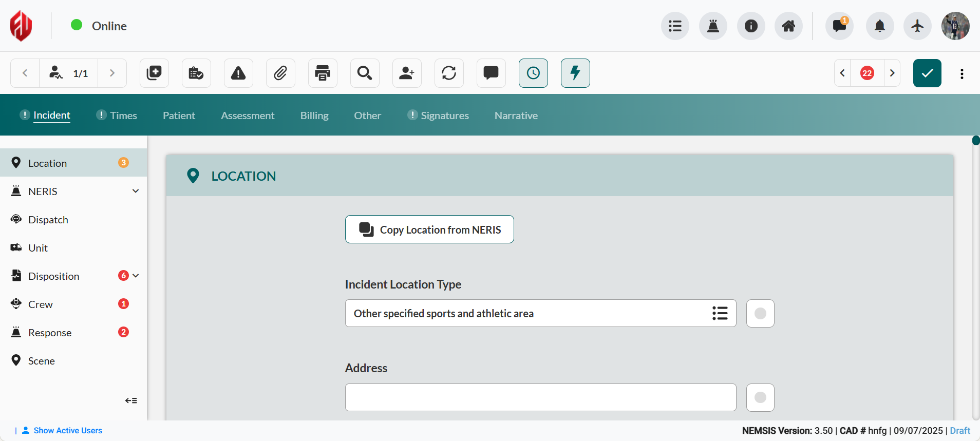Screen dimensions: 980x441
Task: Expand the NERIS sidebar section
Action: coord(136,191)
